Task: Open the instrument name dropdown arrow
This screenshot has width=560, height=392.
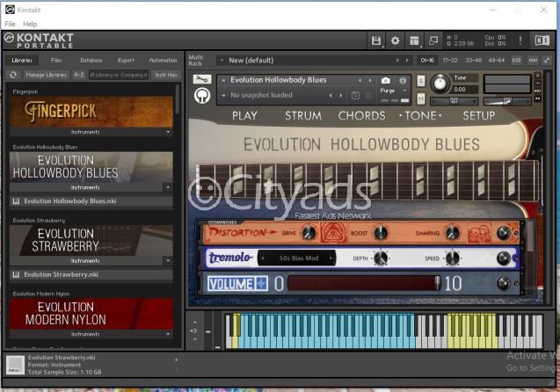Action: (x=223, y=80)
